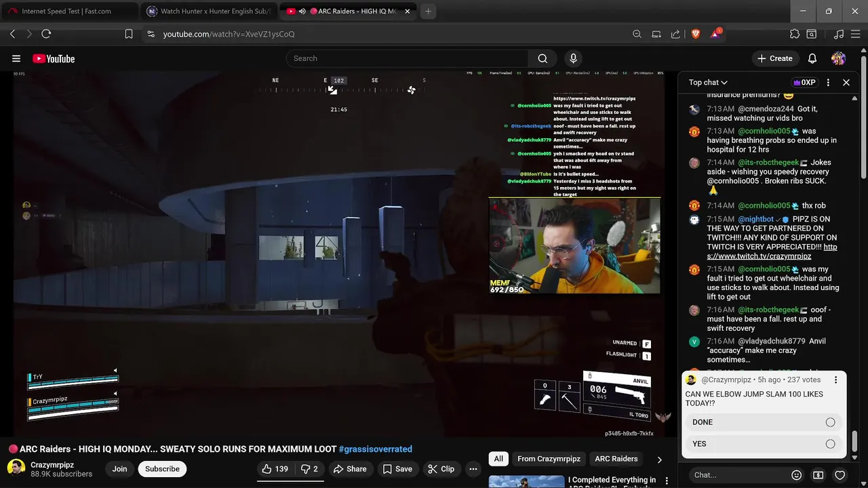Screen dimensions: 868x488
Task: Close the live chat panel
Action: tap(846, 82)
